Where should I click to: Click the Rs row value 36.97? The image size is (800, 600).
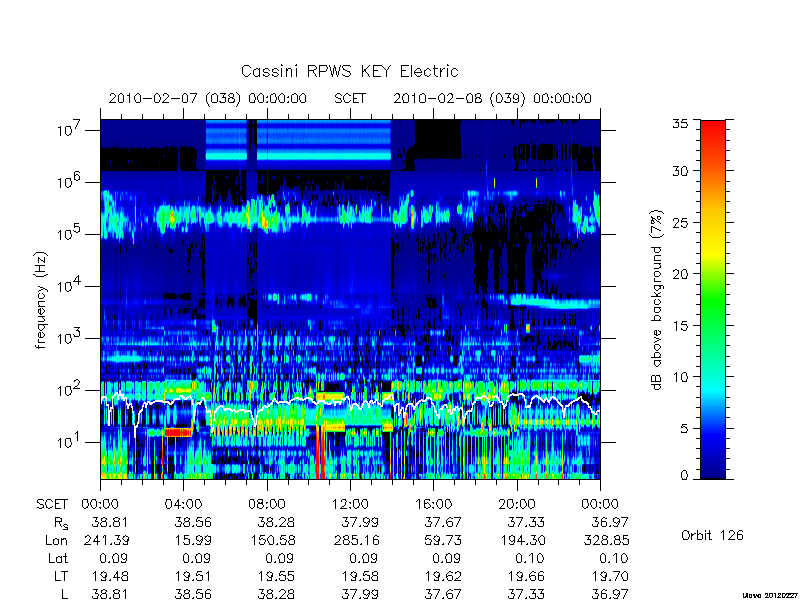click(x=610, y=522)
